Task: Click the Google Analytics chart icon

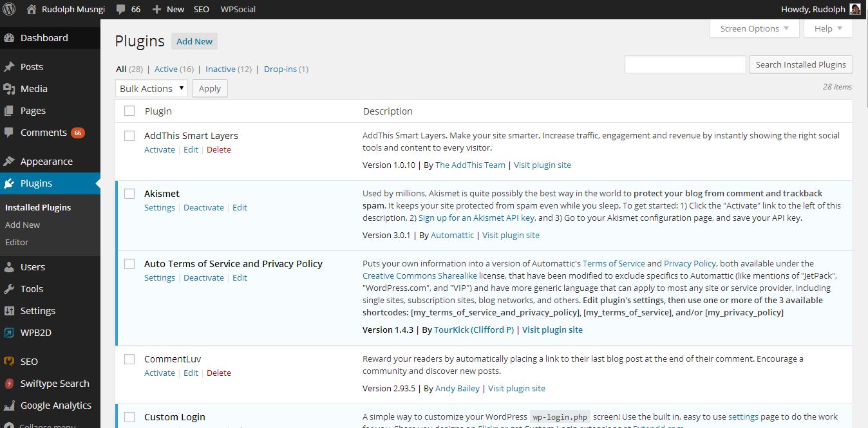Action: 9,405
